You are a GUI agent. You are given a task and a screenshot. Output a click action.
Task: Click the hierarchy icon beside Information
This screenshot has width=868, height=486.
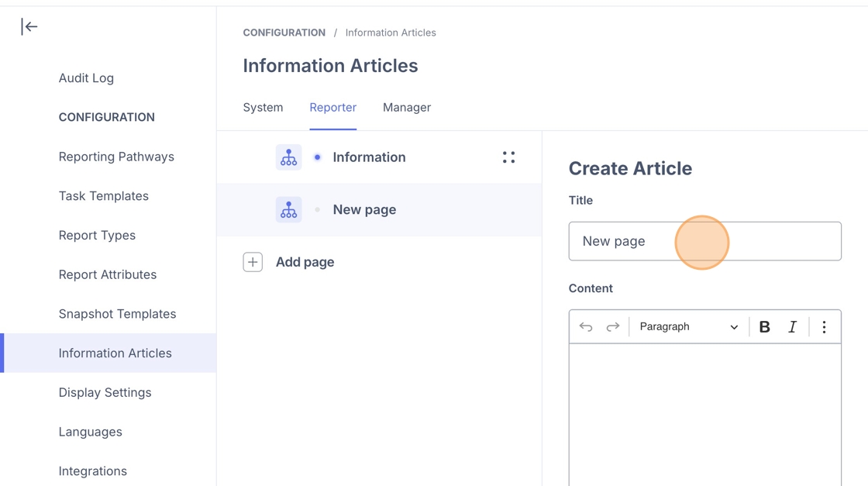(x=288, y=157)
